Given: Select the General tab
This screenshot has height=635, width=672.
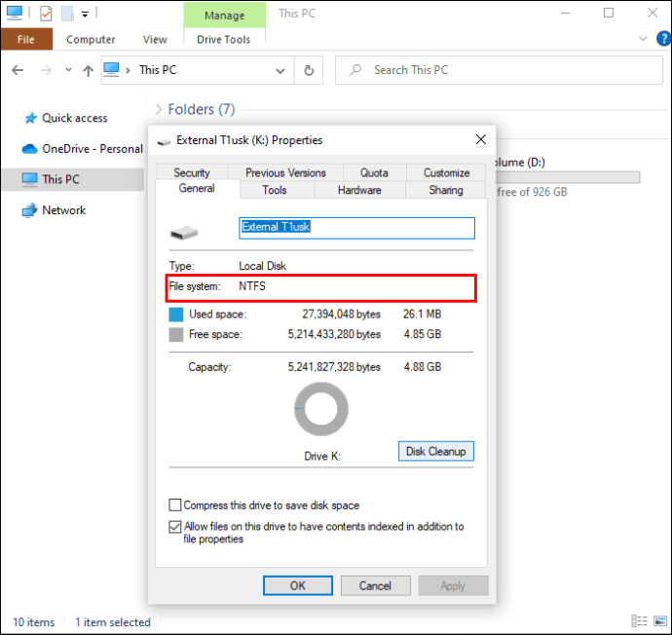Looking at the screenshot, I should pyautogui.click(x=197, y=189).
